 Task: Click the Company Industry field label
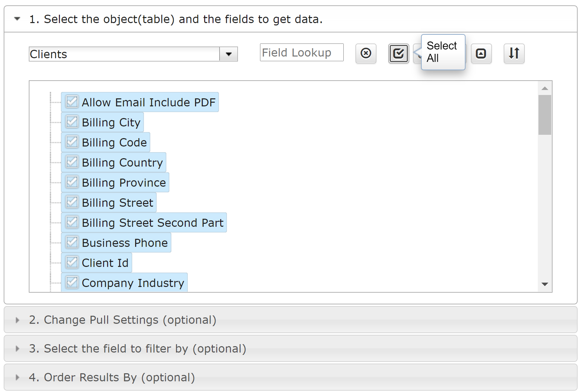pyautogui.click(x=133, y=283)
